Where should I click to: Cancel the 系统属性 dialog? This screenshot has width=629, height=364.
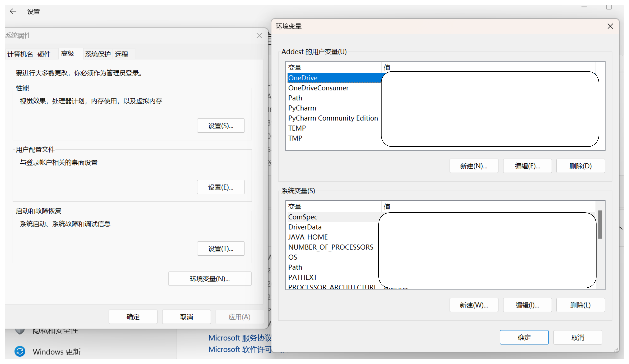coord(187,317)
